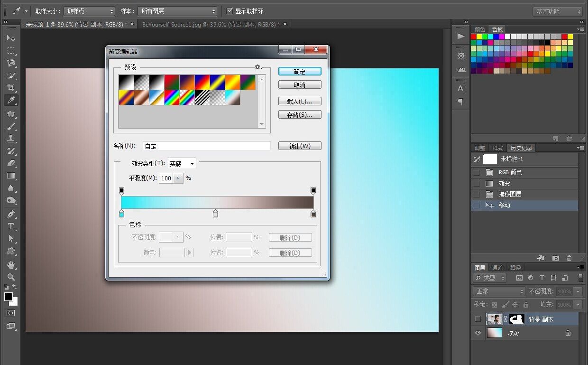Select the Clone Stamp tool
The height and width of the screenshot is (365, 588).
11,139
